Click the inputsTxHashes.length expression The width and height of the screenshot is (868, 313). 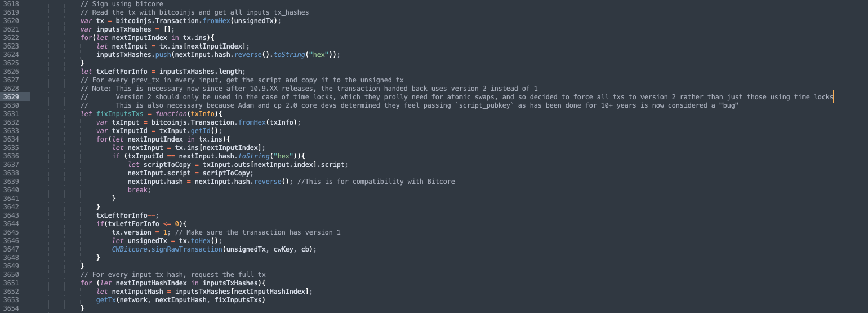pos(203,72)
